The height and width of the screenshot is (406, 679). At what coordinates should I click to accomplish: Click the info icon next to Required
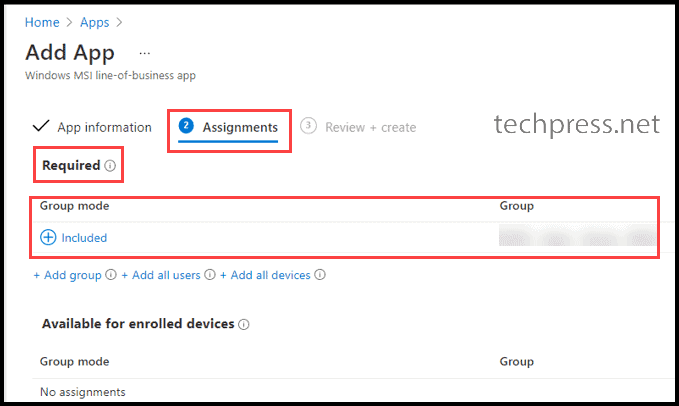click(110, 166)
